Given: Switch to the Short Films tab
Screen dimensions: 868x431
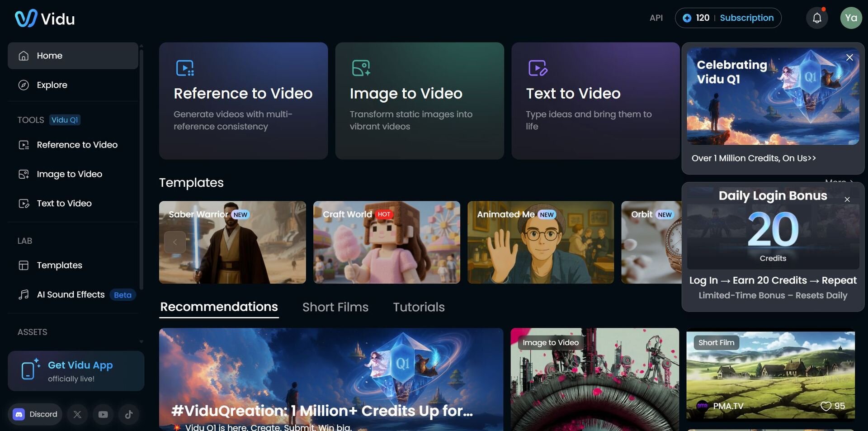Looking at the screenshot, I should coord(335,307).
